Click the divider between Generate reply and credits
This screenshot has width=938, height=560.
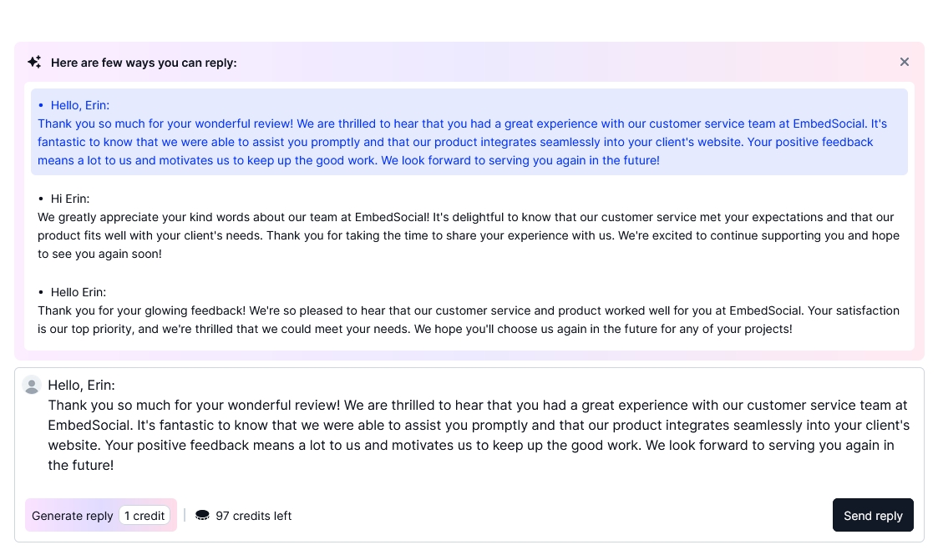tap(185, 516)
